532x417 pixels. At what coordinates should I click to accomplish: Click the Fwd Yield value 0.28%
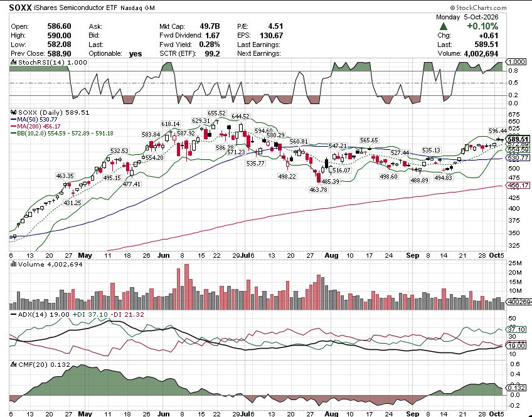click(x=210, y=45)
